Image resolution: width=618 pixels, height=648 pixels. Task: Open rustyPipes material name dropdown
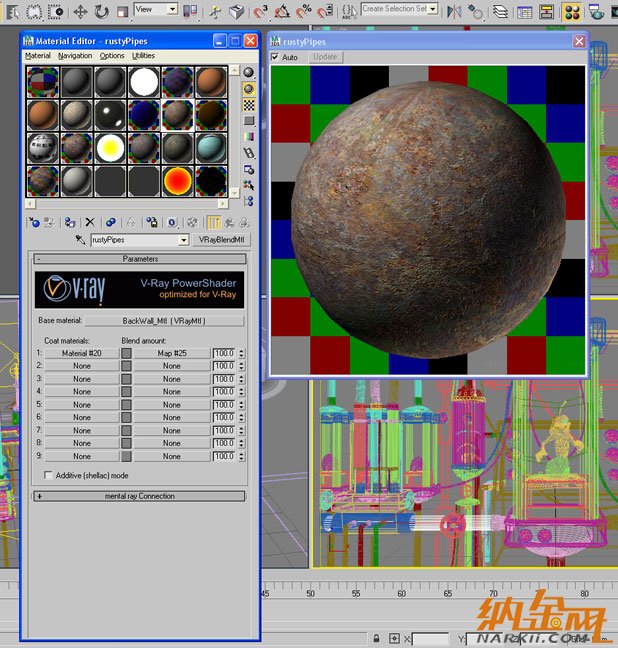[x=183, y=240]
